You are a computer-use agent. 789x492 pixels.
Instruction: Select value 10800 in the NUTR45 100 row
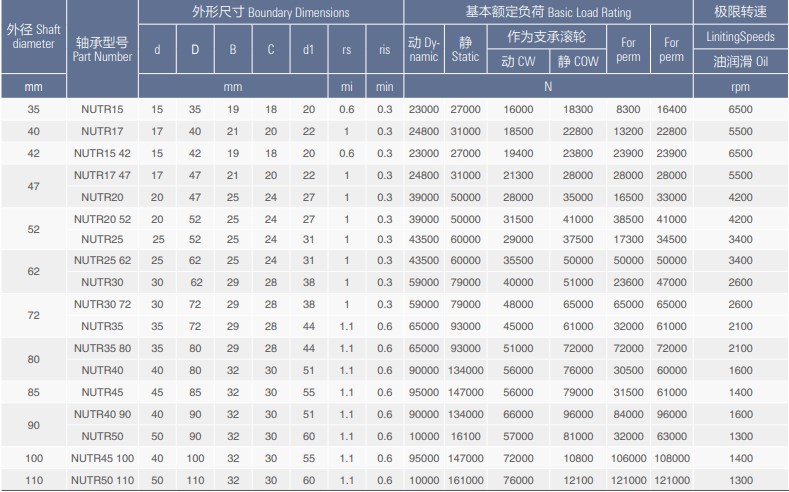coord(578,458)
